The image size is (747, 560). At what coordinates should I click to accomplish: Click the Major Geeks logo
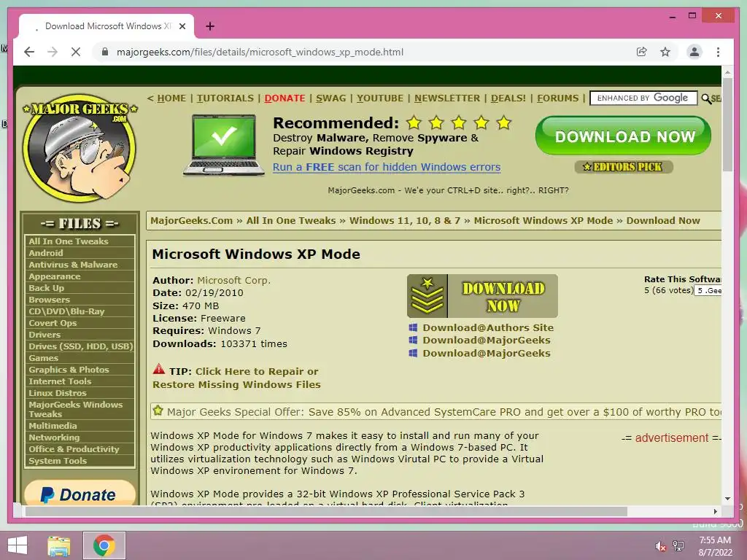[x=80, y=147]
